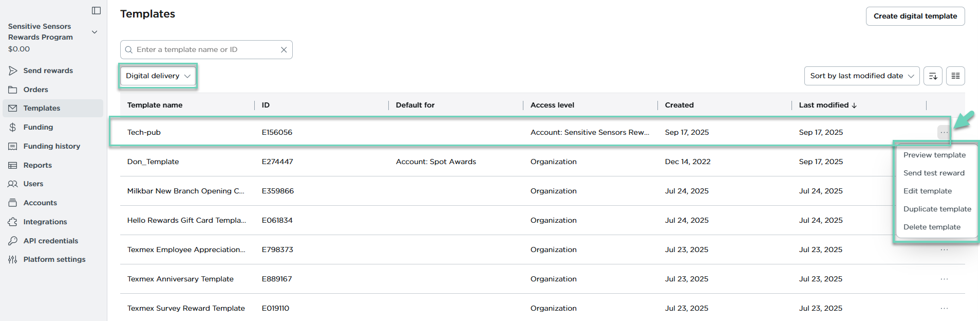
Task: Click Send rewards sidebar icon
Action: 13,70
